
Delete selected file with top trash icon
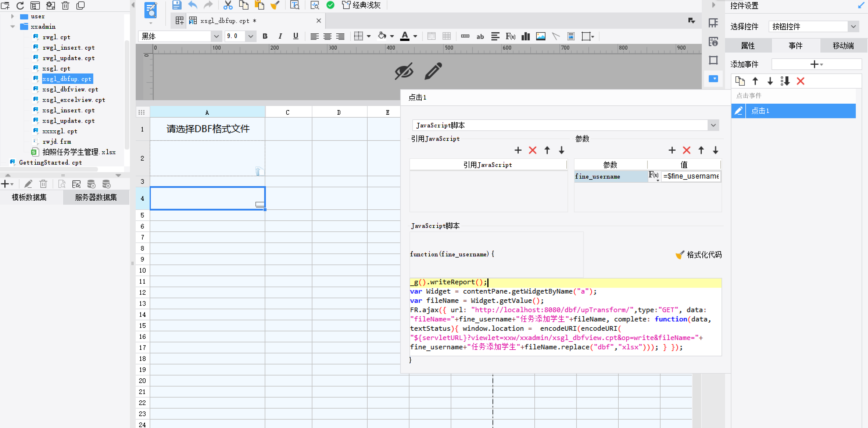[x=65, y=6]
